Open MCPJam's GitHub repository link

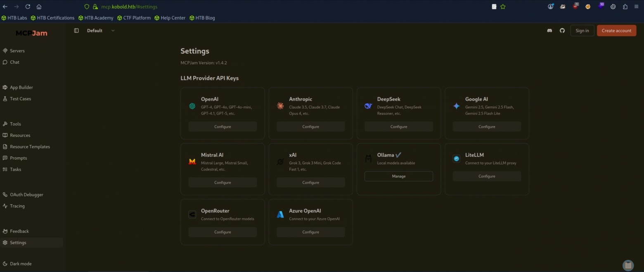[x=562, y=30]
